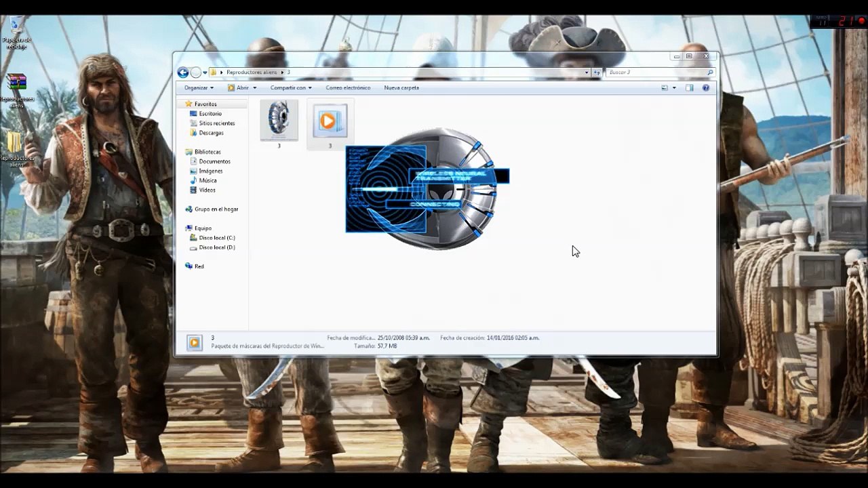This screenshot has width=868, height=488.
Task: Click the 'Fecha de creación' value in the details pane
Action: [513, 338]
